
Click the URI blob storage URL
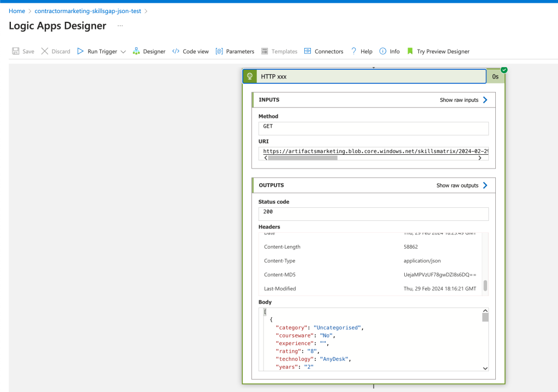375,151
